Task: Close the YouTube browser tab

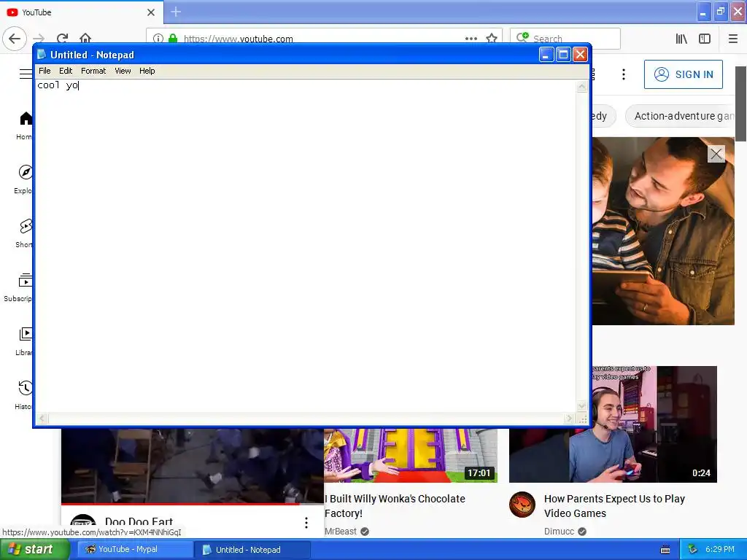Action: coord(151,12)
